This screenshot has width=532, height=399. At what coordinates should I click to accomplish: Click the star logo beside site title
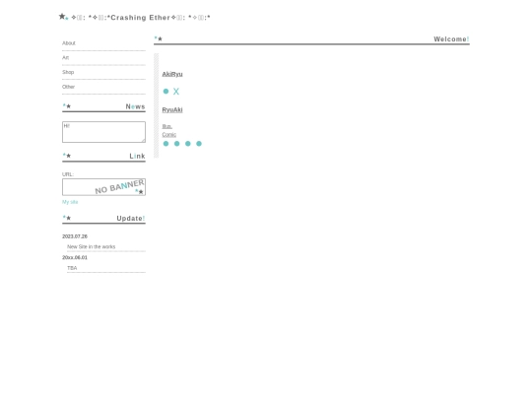pos(63,17)
